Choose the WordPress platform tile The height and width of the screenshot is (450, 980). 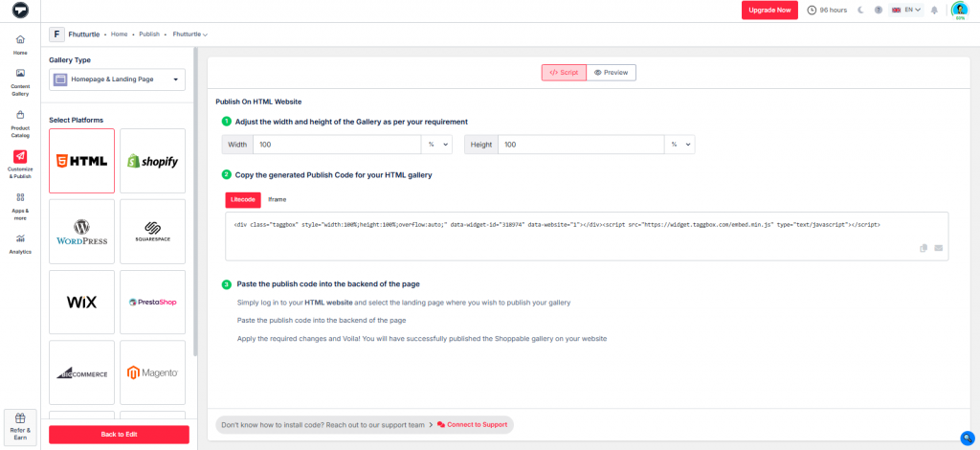[81, 232]
